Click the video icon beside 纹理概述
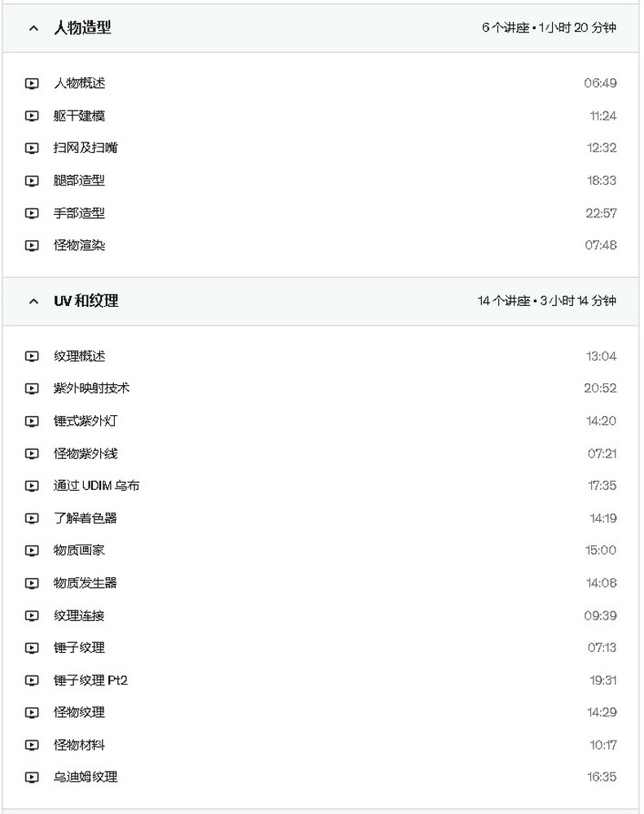This screenshot has width=644, height=814. click(x=32, y=357)
